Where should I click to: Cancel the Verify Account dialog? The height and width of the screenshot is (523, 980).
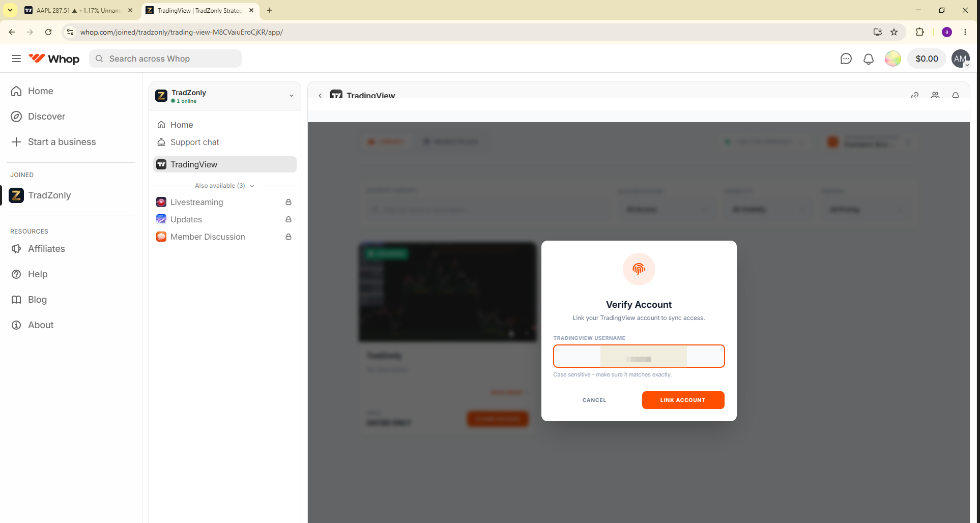(x=594, y=400)
